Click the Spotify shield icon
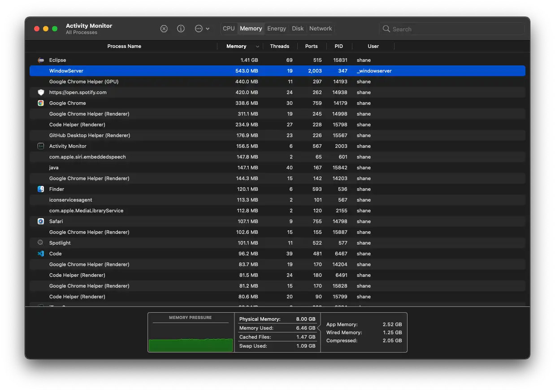The image size is (555, 392). point(41,92)
